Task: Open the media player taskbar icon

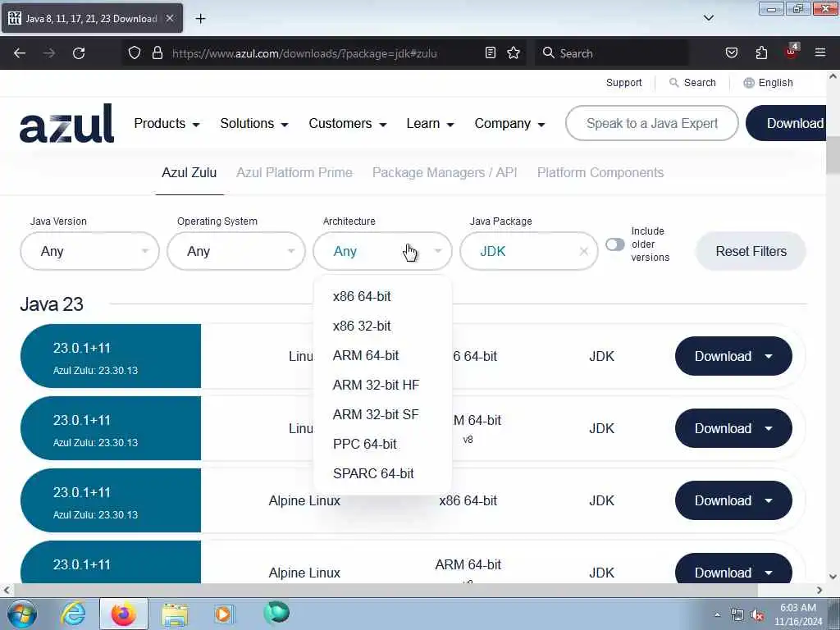Action: [223, 614]
